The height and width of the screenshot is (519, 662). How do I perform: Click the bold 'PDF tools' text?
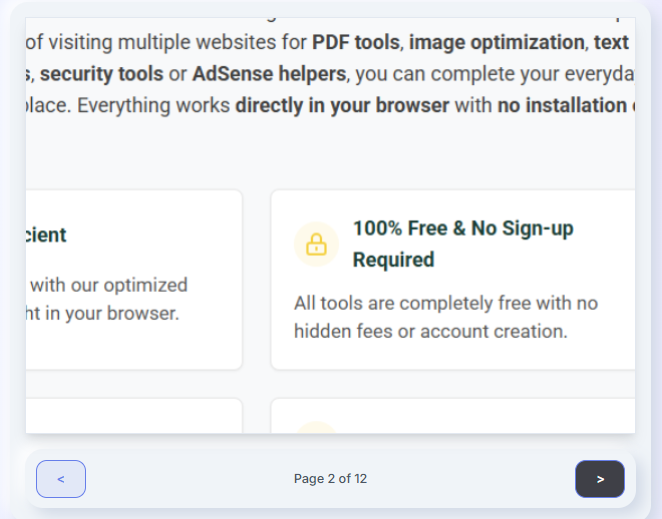tap(356, 42)
